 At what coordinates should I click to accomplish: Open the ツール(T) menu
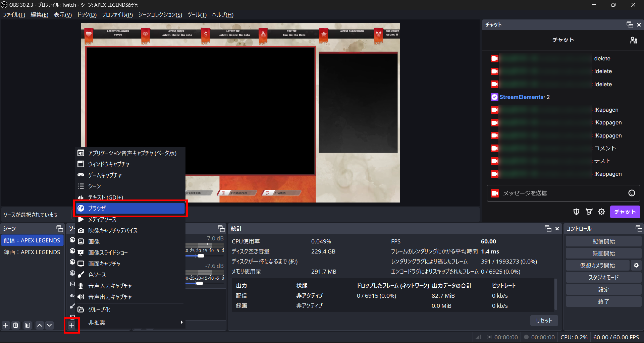coord(197,15)
